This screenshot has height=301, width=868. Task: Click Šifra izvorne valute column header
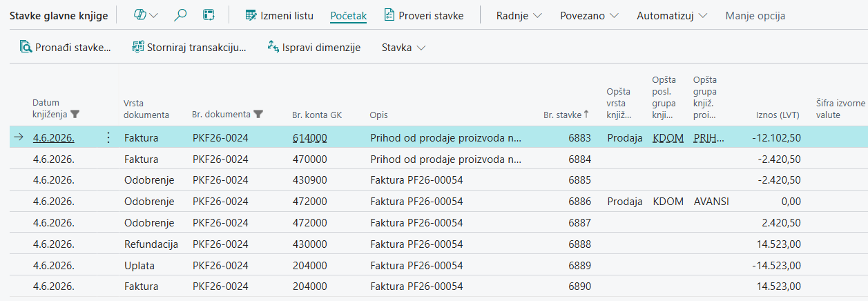840,109
